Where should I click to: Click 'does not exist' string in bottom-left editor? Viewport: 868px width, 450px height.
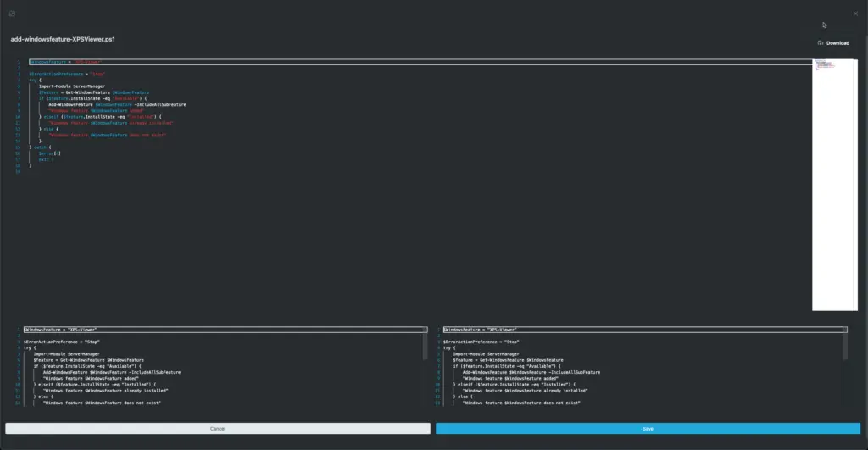pos(102,403)
